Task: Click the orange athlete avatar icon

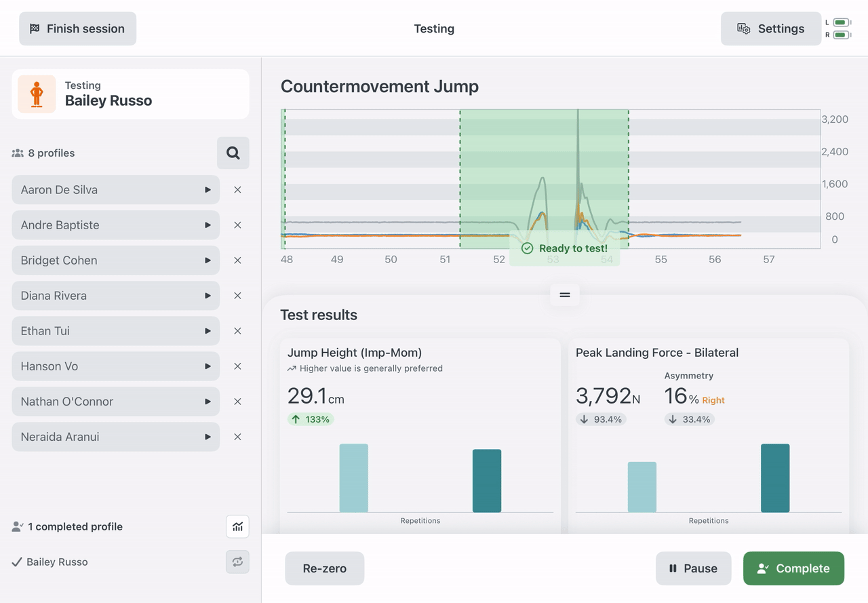Action: (37, 94)
